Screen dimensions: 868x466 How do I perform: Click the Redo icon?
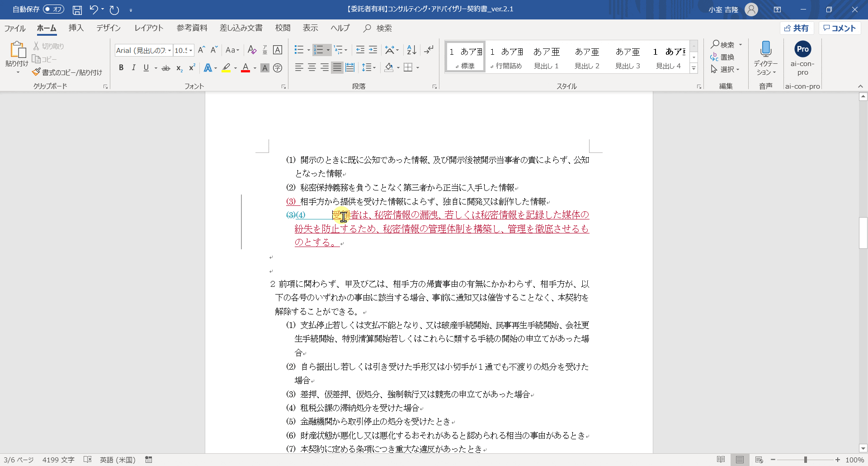(x=114, y=10)
